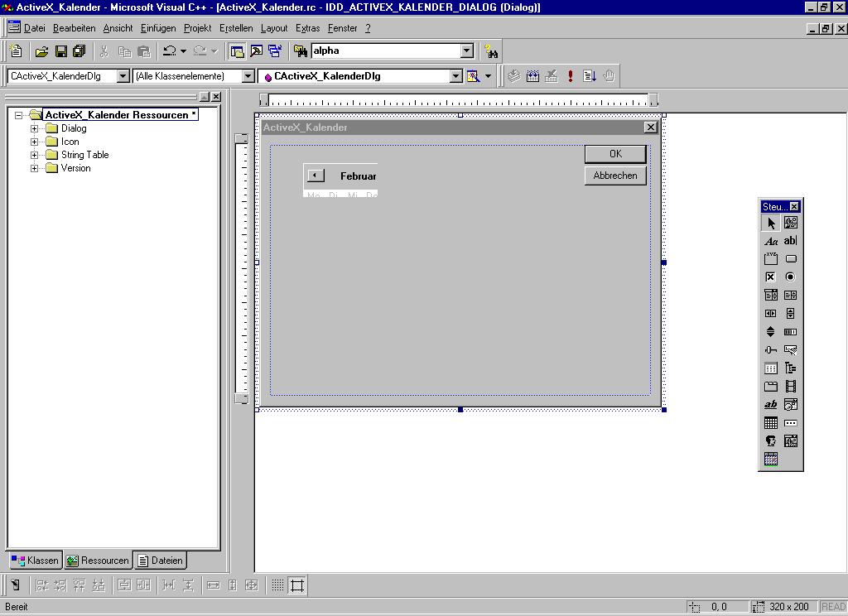Select the Tab Control tool
Screen dimensions: 848x616
point(771,387)
